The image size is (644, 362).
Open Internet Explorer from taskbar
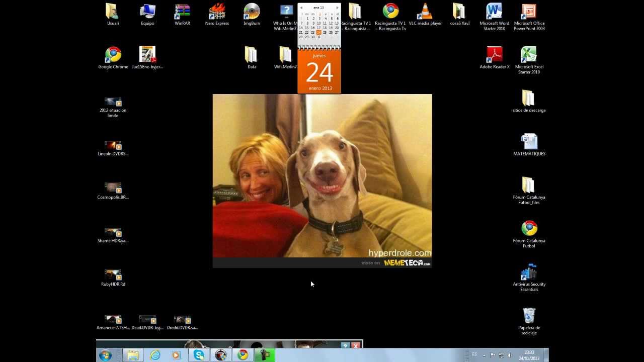click(x=155, y=355)
